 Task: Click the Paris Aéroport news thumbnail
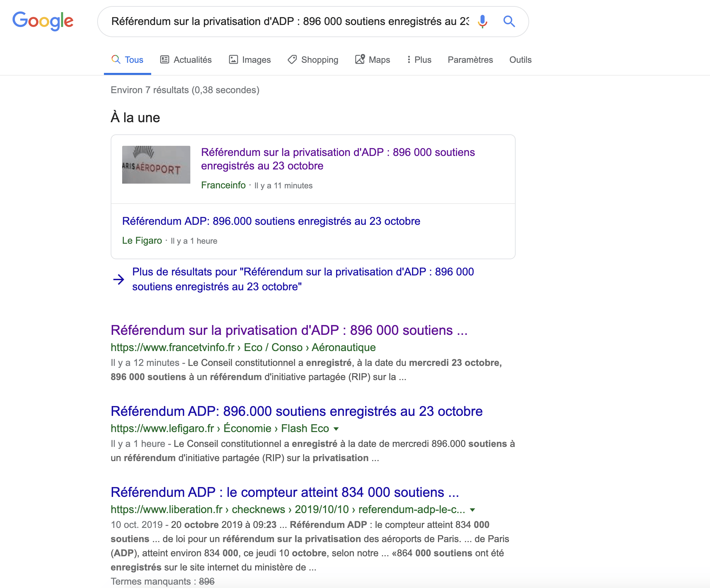point(156,165)
